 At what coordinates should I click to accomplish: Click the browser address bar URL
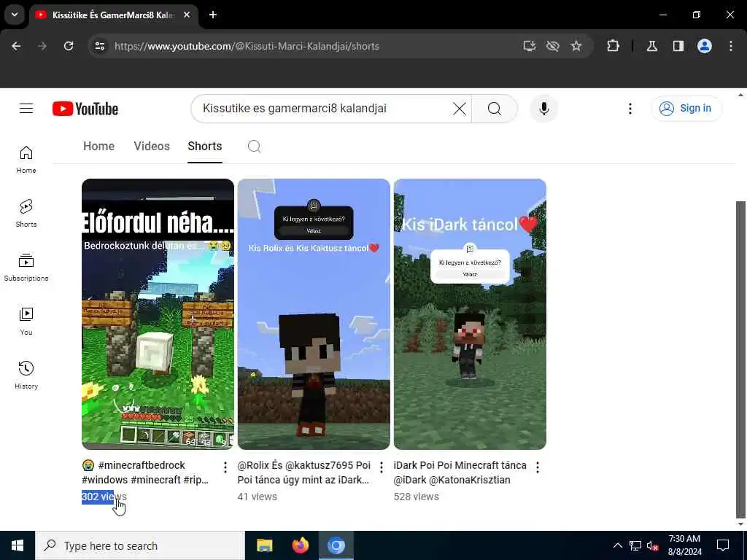[x=247, y=46]
